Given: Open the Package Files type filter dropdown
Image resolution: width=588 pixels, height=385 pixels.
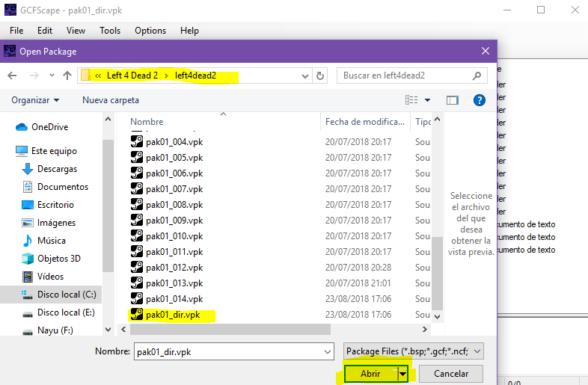Looking at the screenshot, I should (x=413, y=351).
